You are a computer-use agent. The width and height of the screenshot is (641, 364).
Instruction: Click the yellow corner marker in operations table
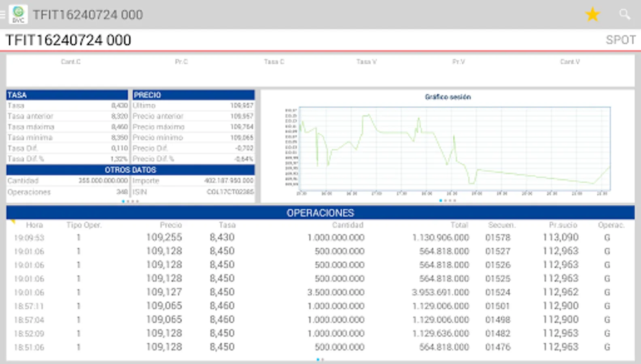tap(13, 222)
